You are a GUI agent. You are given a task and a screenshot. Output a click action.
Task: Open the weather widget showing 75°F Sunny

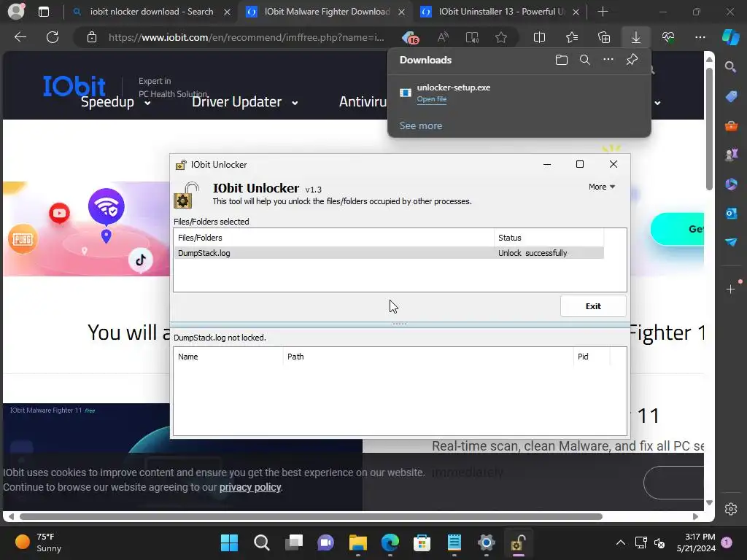pyautogui.click(x=38, y=542)
